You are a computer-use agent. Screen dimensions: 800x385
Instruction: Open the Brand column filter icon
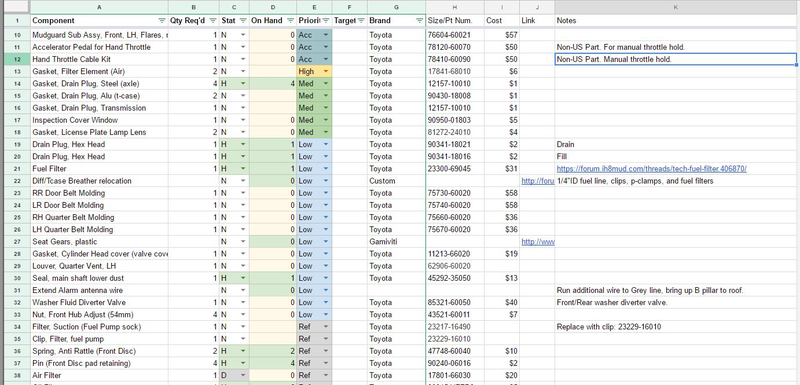419,21
